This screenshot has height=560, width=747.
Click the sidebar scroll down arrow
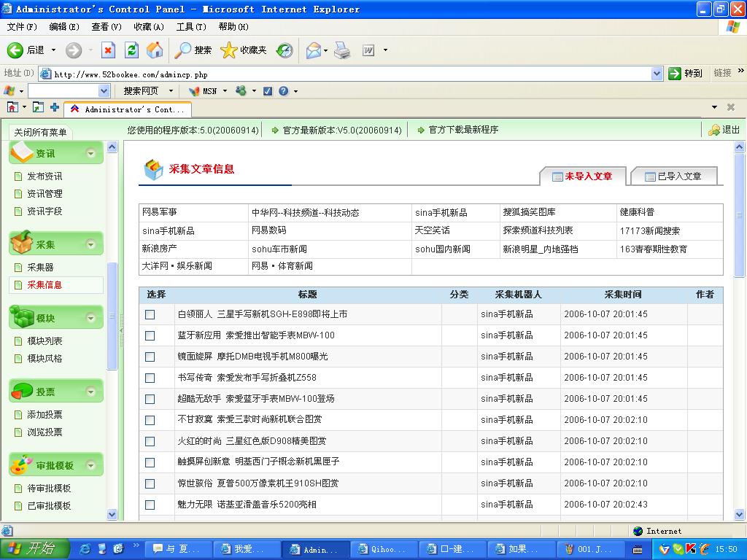click(x=112, y=514)
